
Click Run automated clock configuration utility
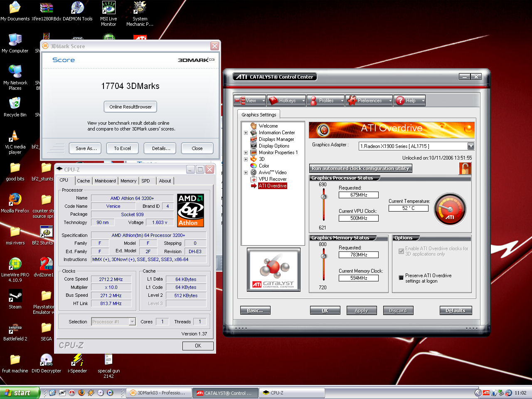360,168
